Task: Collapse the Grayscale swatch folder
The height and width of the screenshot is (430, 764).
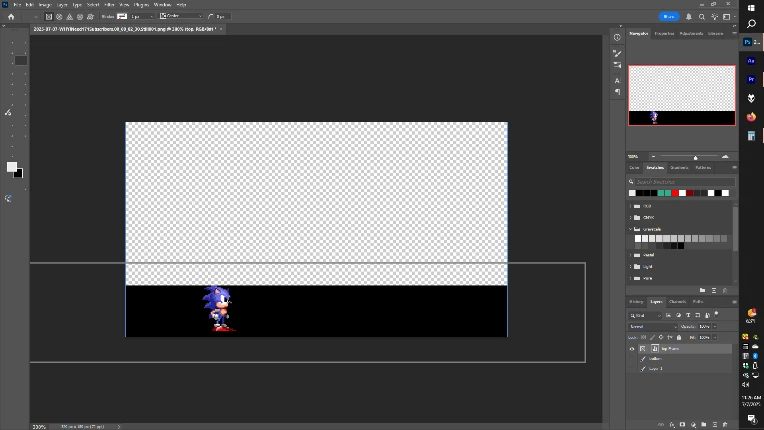Action: [x=630, y=229]
